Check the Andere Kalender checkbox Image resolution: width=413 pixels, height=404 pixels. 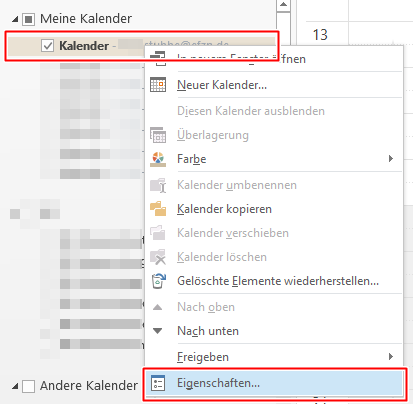28,386
